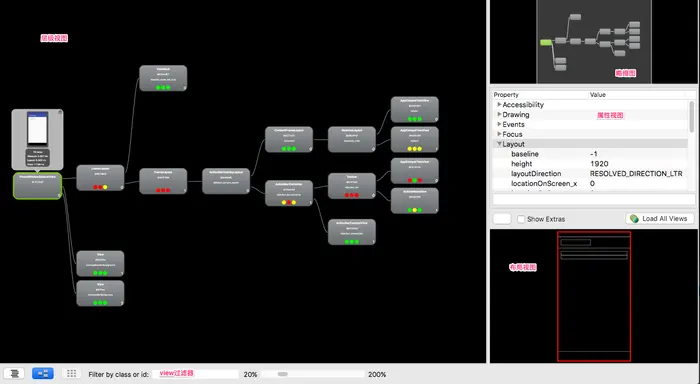Select the FrameLayout node

tap(163, 181)
